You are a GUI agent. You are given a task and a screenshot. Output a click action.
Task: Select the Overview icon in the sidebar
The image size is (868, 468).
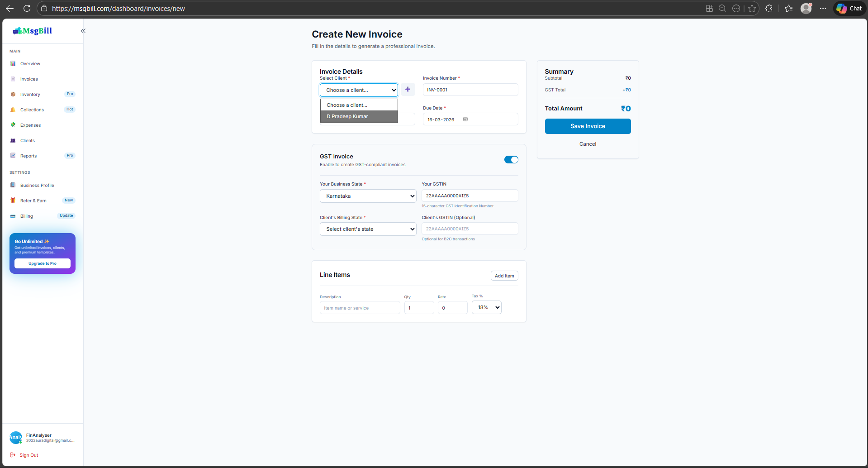pyautogui.click(x=13, y=63)
